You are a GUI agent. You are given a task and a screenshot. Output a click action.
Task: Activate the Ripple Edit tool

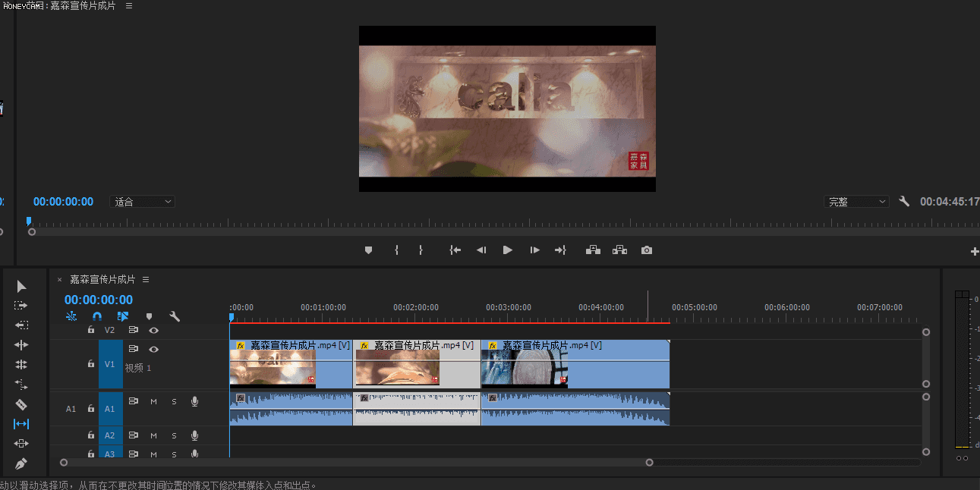click(21, 345)
